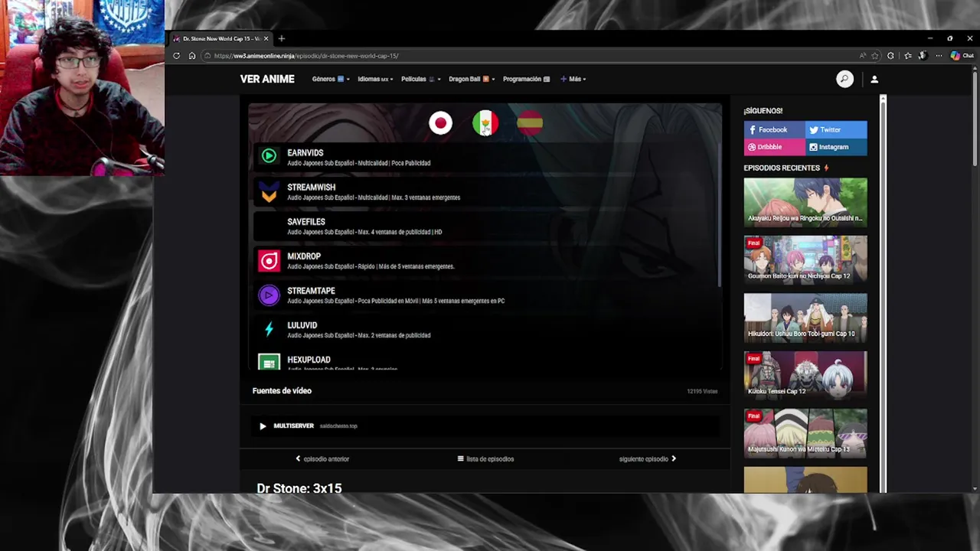Open the Instagram follow button
This screenshot has width=980, height=551.
[x=836, y=147]
